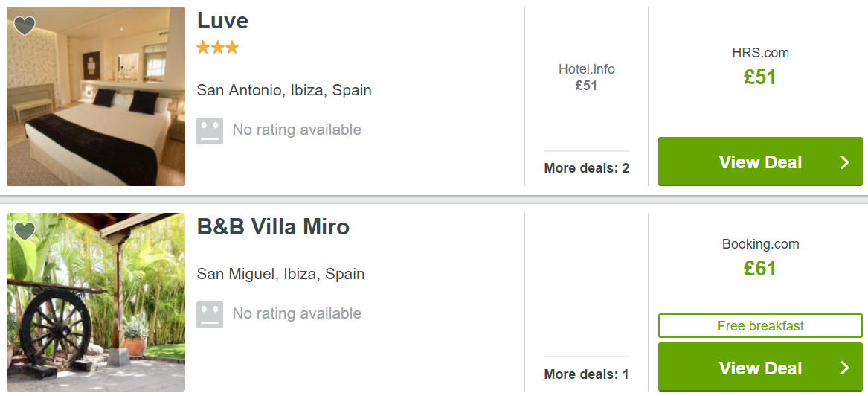Favorite the Luve hotel with heart icon
Viewport: 868px width, 396px height.
coord(25,25)
